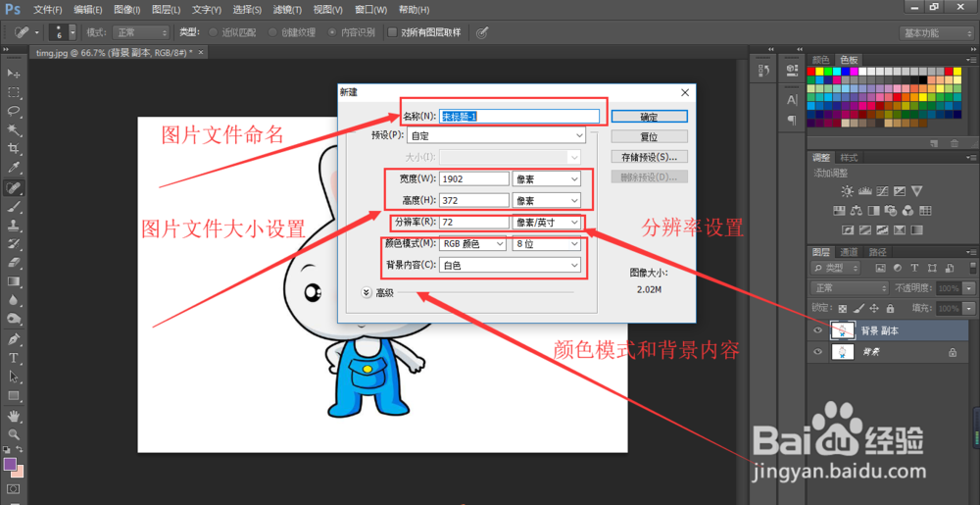Select 创建纹理 type radio button
The height and width of the screenshot is (505, 980).
272,32
